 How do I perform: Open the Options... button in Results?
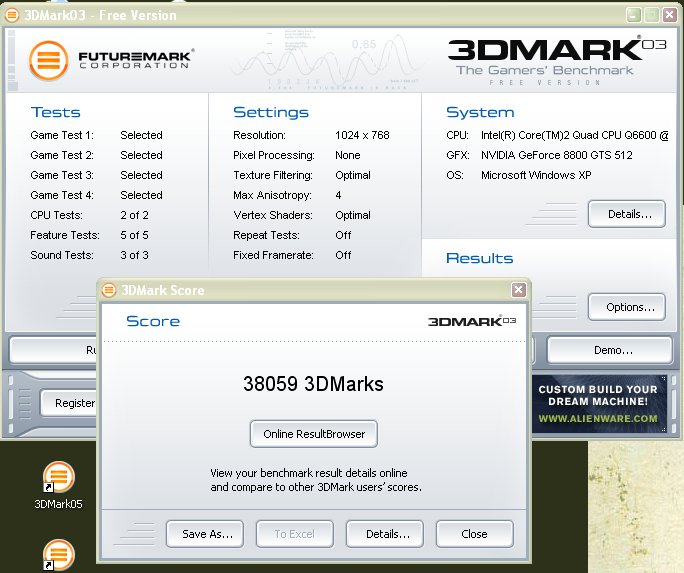627,307
